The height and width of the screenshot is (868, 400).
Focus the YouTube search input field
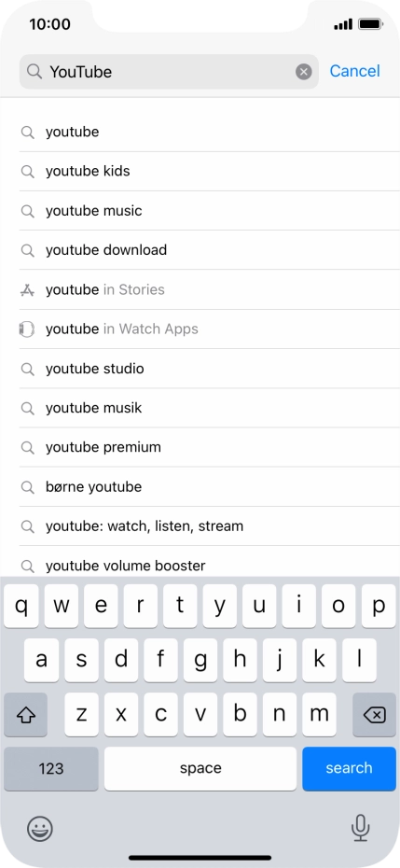(169, 72)
